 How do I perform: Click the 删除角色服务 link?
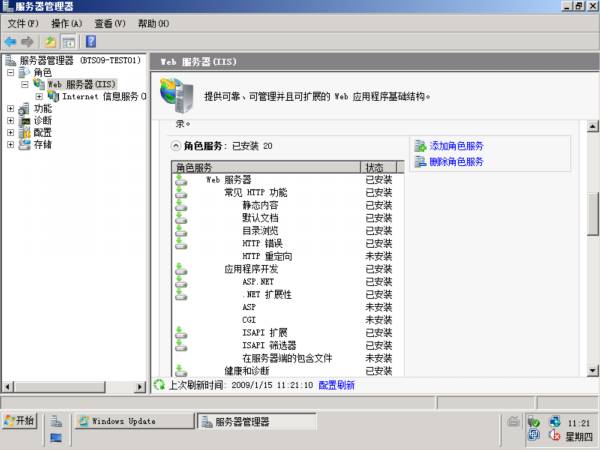[456, 162]
